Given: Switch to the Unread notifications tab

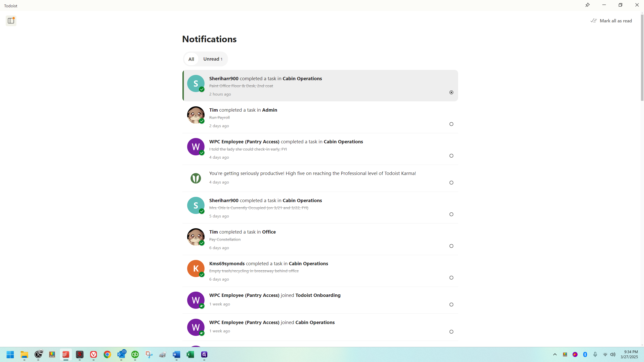Looking at the screenshot, I should [213, 59].
